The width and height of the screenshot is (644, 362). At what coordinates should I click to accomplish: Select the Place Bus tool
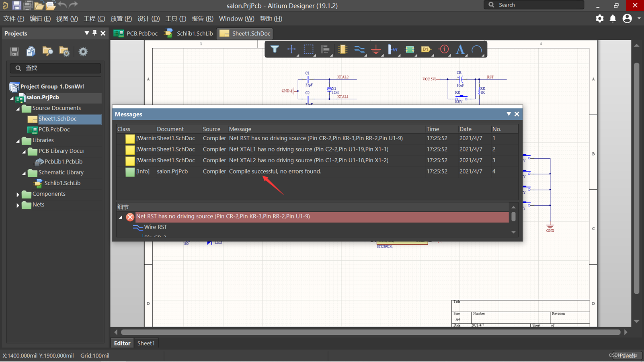coord(393,49)
